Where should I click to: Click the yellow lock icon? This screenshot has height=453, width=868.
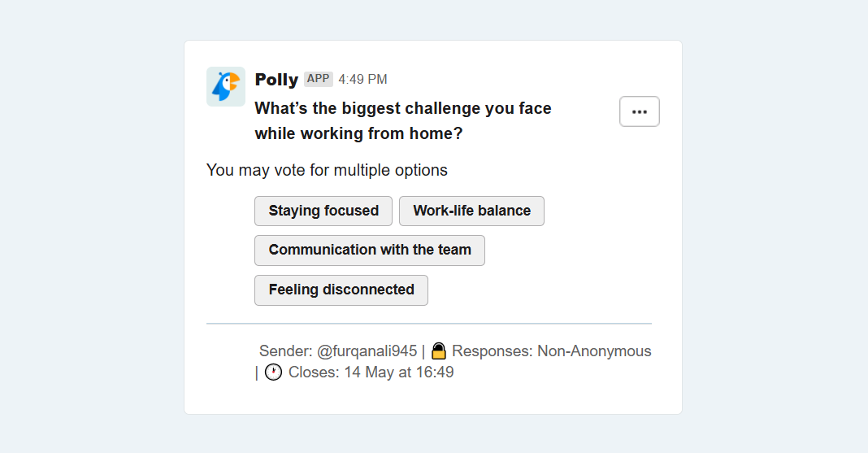pyautogui.click(x=438, y=351)
